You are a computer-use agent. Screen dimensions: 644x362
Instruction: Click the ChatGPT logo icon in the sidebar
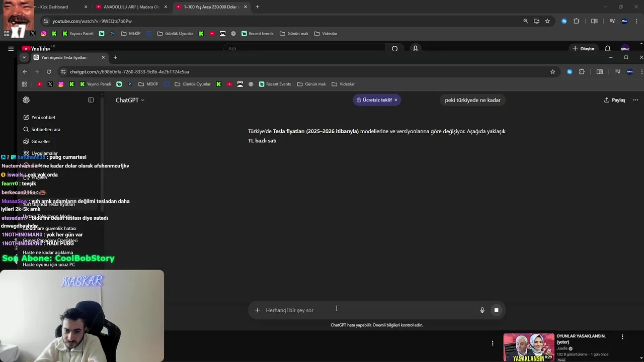pos(26,100)
